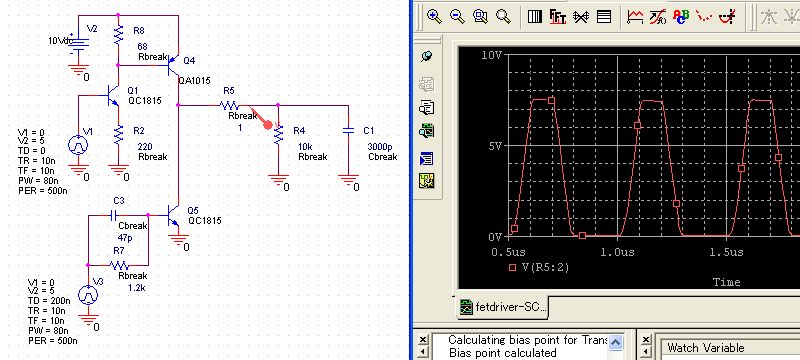Click the Zoom Fit magnifier icon
Screen dimensions: 800x360
(x=504, y=17)
